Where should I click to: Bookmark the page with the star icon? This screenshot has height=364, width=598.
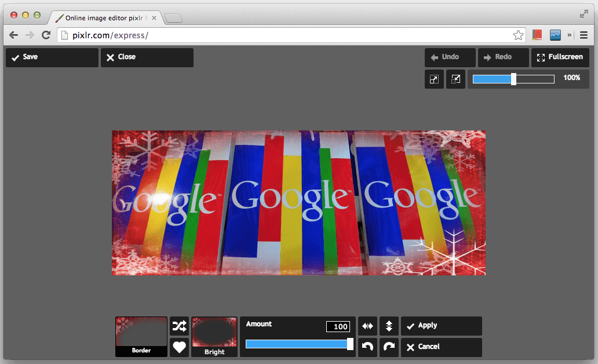pyautogui.click(x=518, y=35)
